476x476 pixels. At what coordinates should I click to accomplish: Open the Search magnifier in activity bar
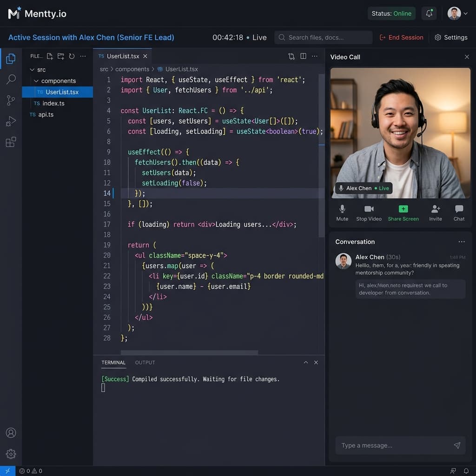tap(11, 79)
